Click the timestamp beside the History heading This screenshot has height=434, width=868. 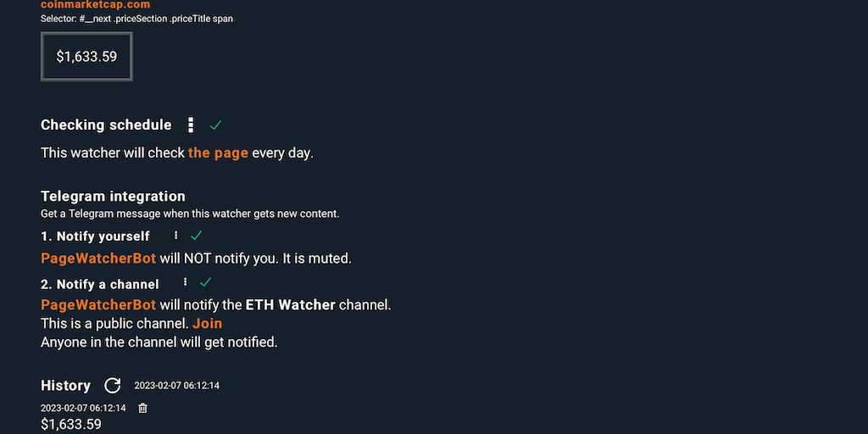coord(176,386)
